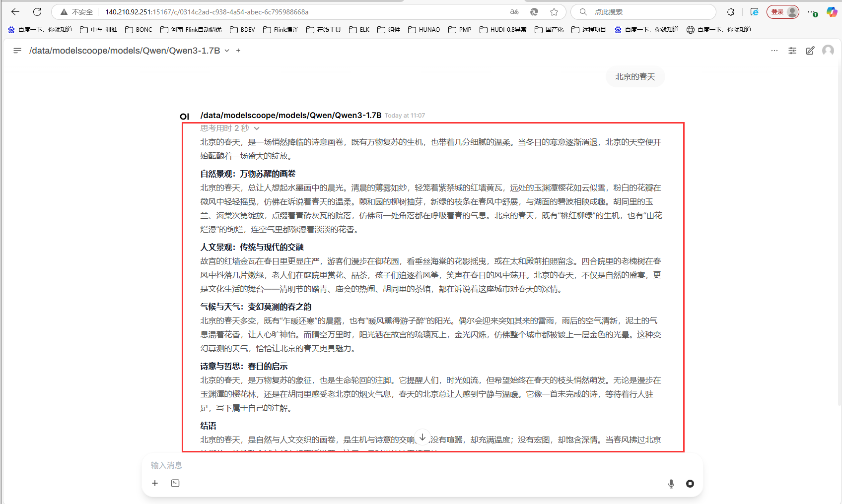The height and width of the screenshot is (504, 842).
Task: Open the user avatar menu
Action: 828,51
